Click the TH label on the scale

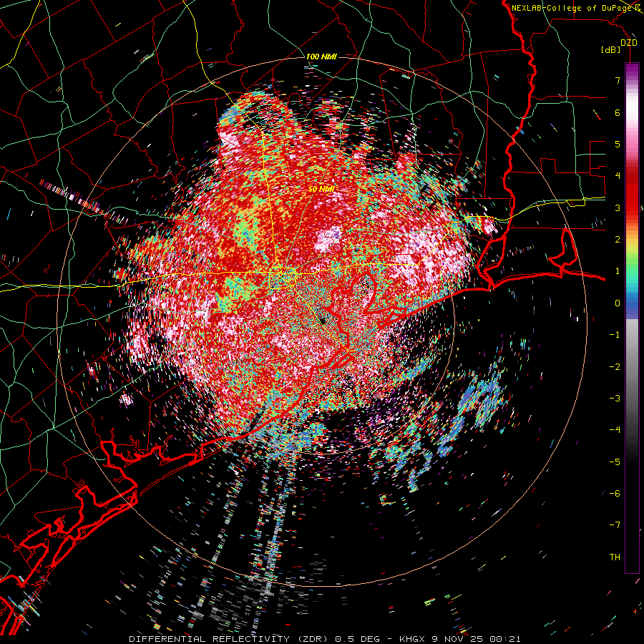[x=615, y=557]
